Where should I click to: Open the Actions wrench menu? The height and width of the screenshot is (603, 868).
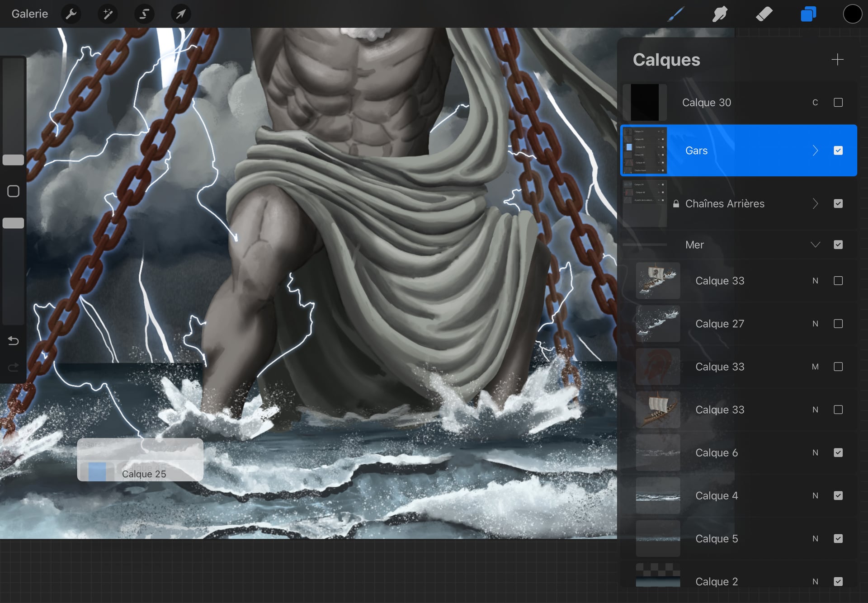pos(71,14)
